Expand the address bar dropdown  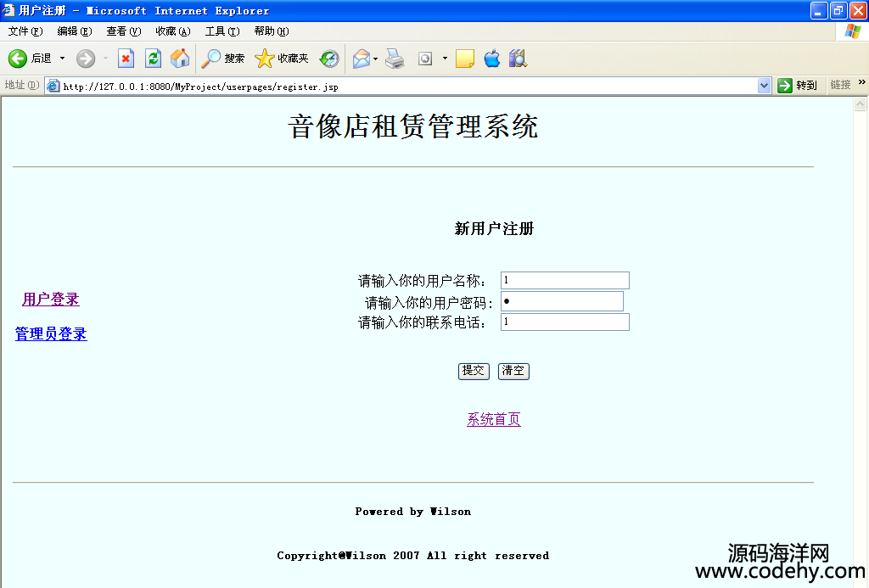765,86
